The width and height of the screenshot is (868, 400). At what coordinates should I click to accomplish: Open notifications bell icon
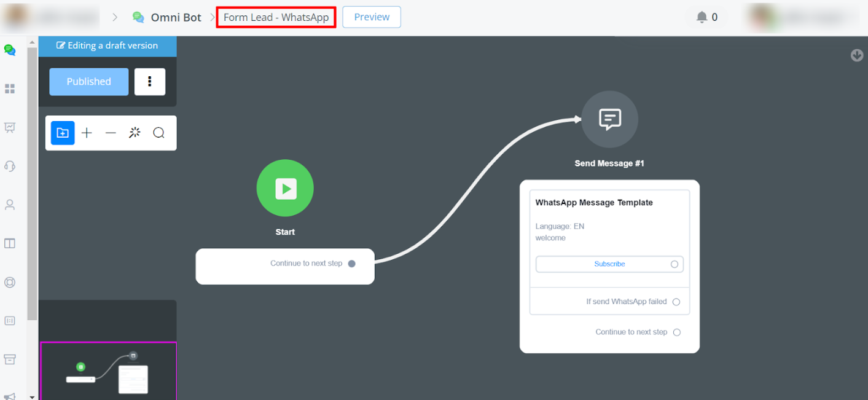point(702,17)
